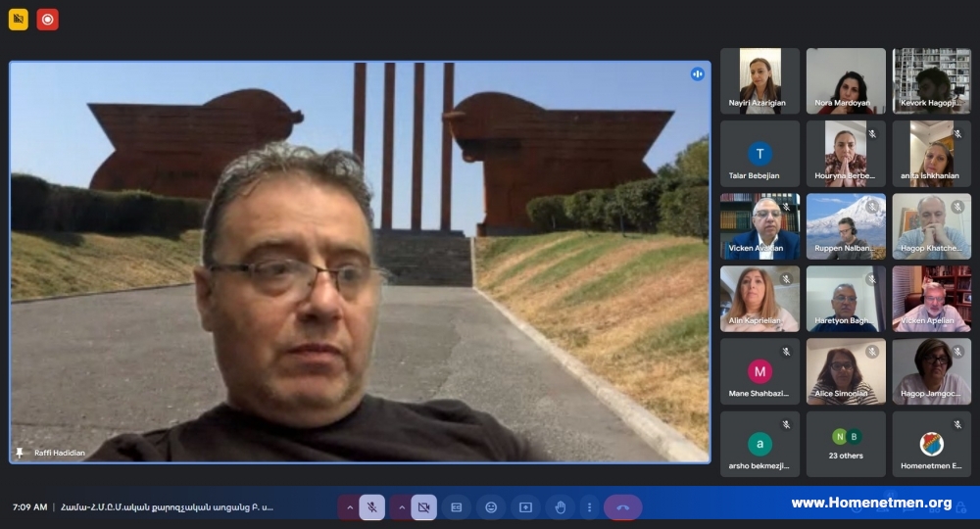
Task: Select Nayiri Azarigian's video tile
Action: click(759, 81)
